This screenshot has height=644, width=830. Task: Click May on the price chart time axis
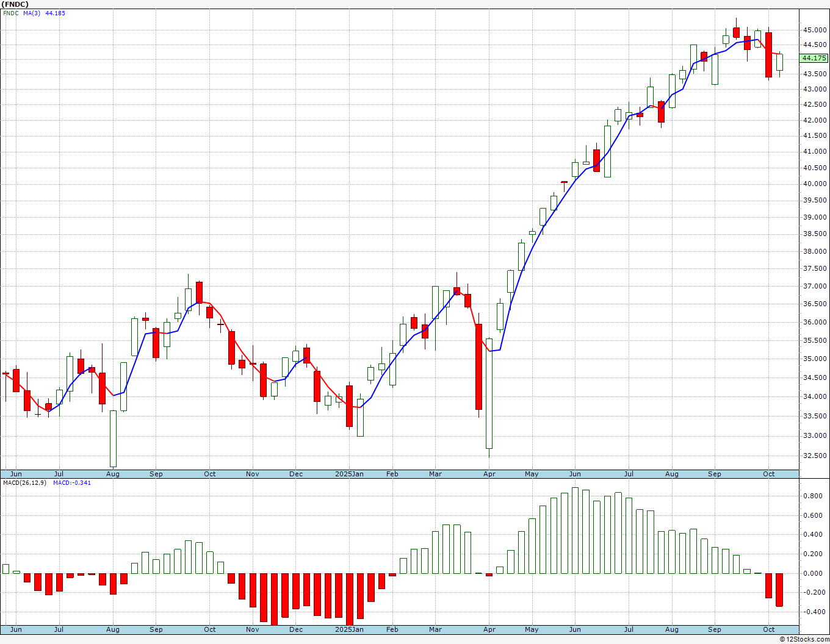(x=532, y=474)
